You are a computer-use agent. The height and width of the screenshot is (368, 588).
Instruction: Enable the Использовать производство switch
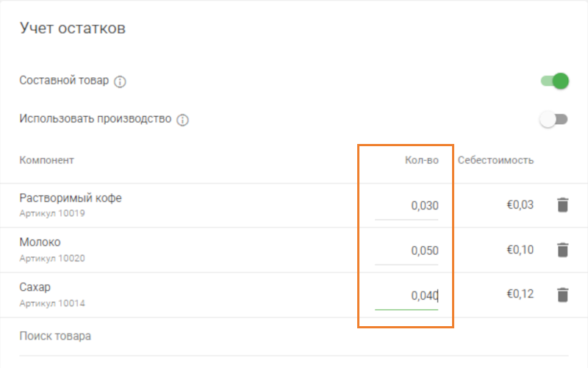[554, 120]
